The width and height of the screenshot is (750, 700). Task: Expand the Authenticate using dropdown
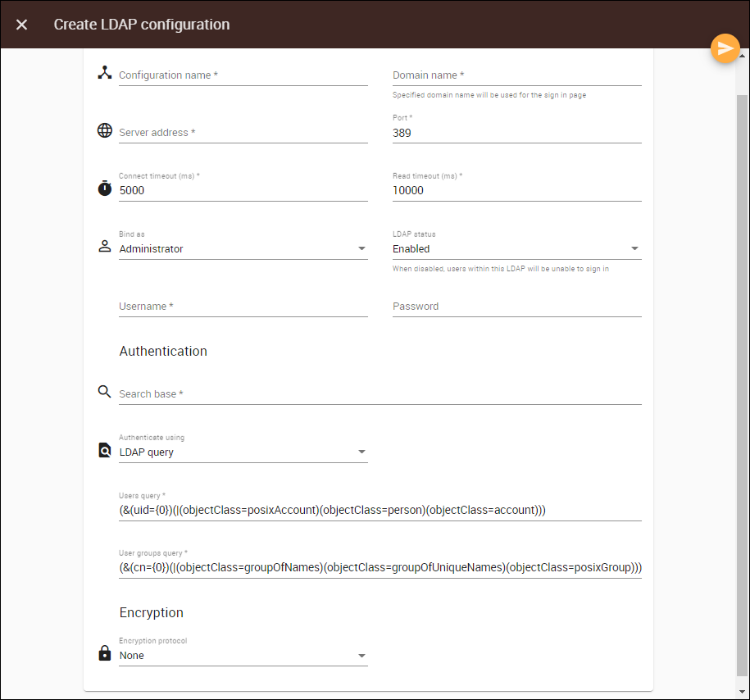[x=243, y=452]
